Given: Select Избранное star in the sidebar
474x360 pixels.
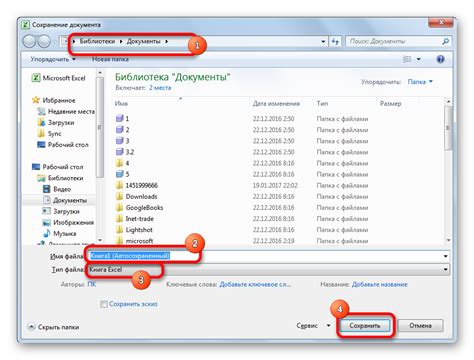Looking at the screenshot, I should [54, 100].
